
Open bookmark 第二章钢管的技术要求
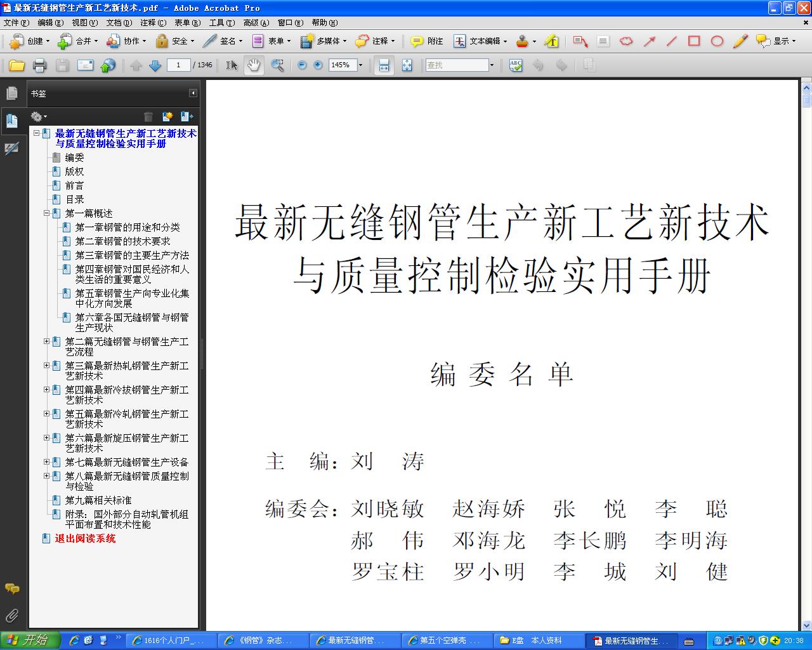[122, 241]
